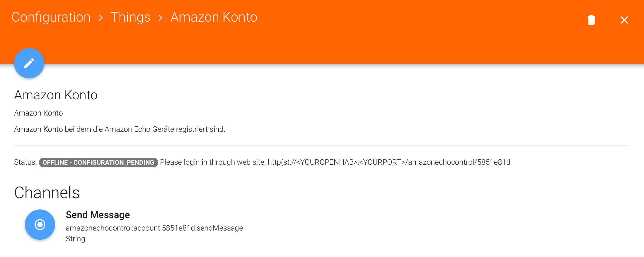Screen dimensions: 644x257
Task: Select the sendMessage channel UID text
Action: pyautogui.click(x=154, y=228)
